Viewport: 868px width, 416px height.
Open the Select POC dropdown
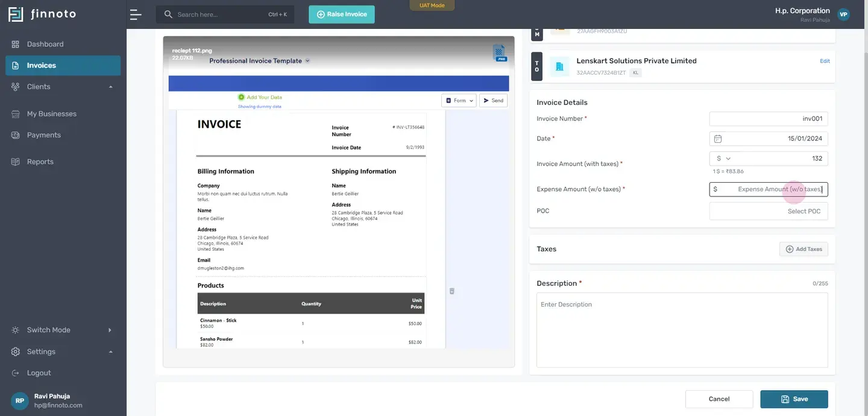tap(769, 211)
